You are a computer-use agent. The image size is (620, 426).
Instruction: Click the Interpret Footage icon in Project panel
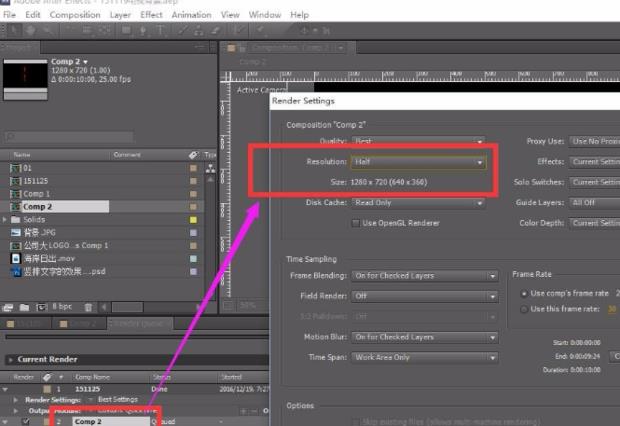point(8,306)
